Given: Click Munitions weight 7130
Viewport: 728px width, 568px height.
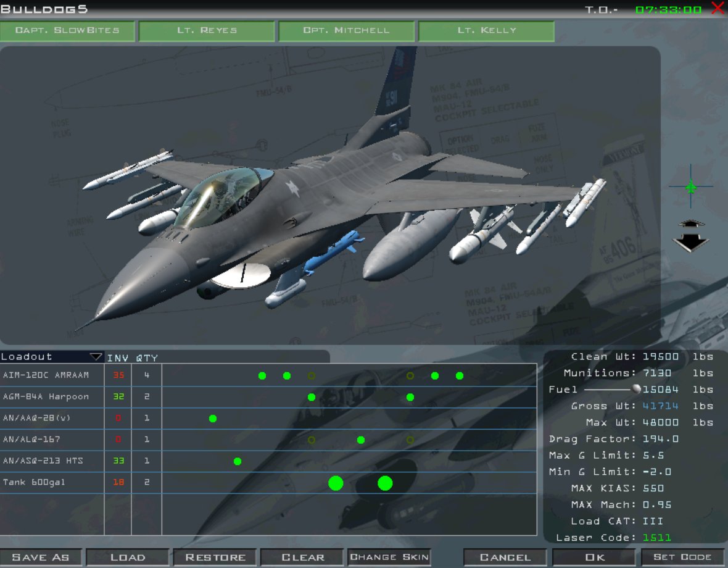Looking at the screenshot, I should point(656,373).
